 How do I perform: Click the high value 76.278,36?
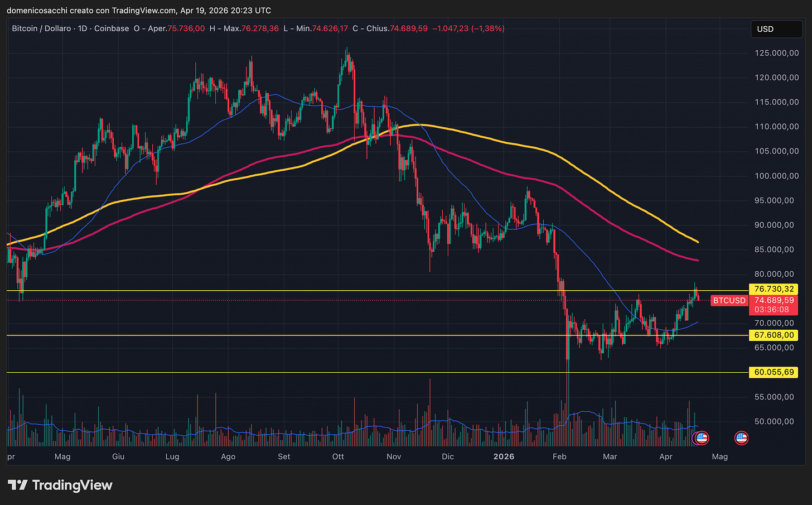pyautogui.click(x=260, y=28)
